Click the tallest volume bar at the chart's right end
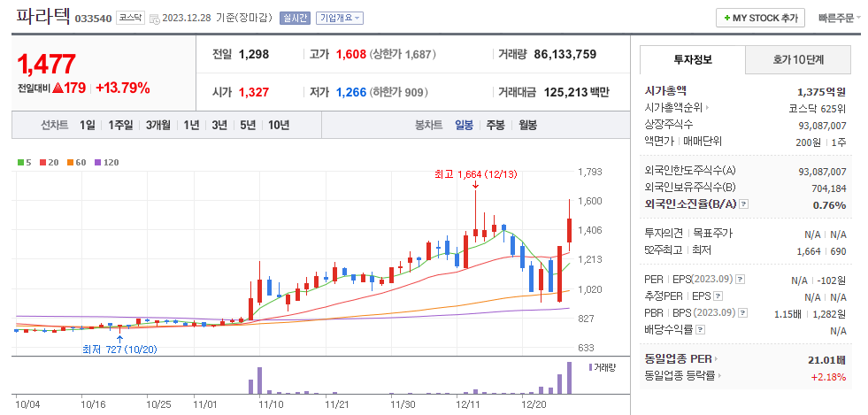 (569, 378)
